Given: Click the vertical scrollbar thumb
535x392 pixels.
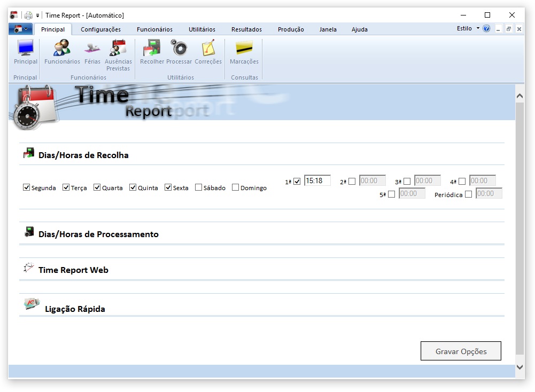Looking at the screenshot, I should [x=520, y=229].
